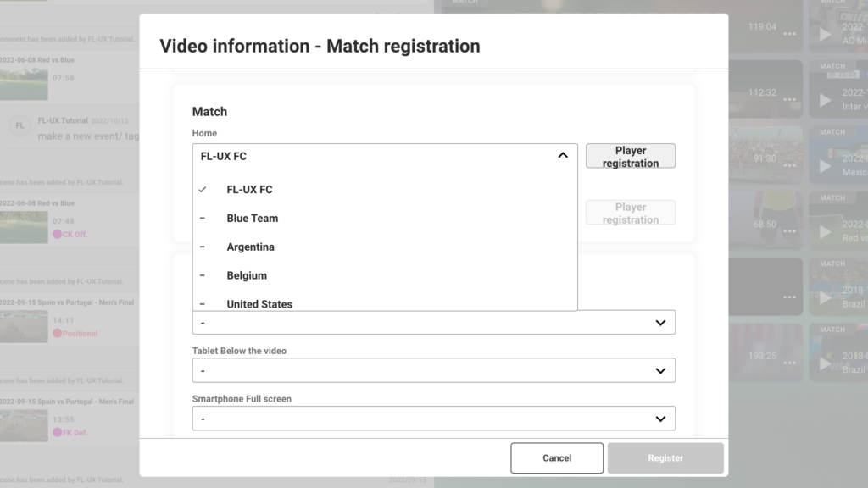The width and height of the screenshot is (868, 488).
Task: Play the Mexico match video
Action: [x=825, y=166]
